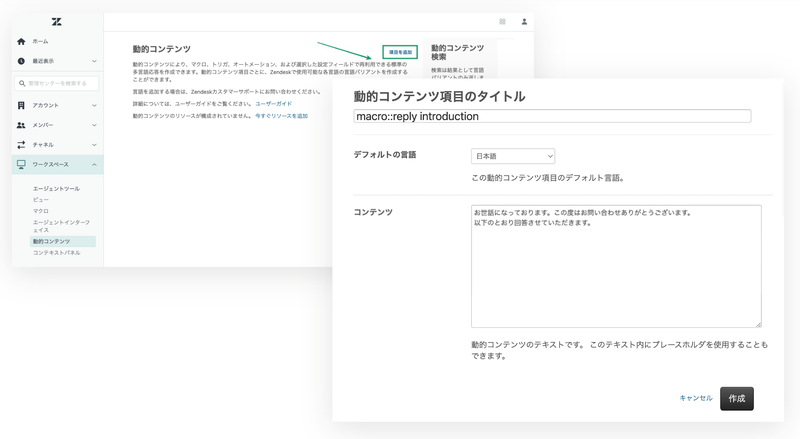Click inside the コンテンツ text area
This screenshot has height=439, width=800.
[616, 266]
